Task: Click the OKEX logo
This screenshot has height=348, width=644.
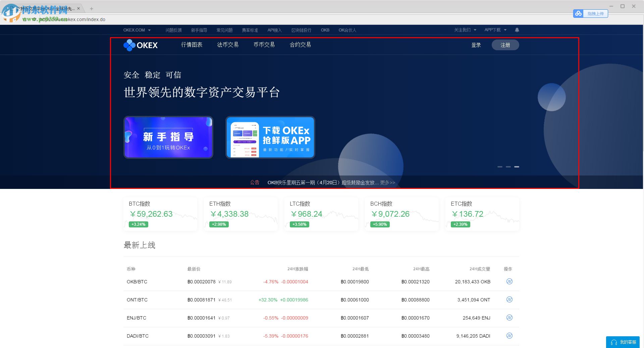Action: click(x=141, y=45)
